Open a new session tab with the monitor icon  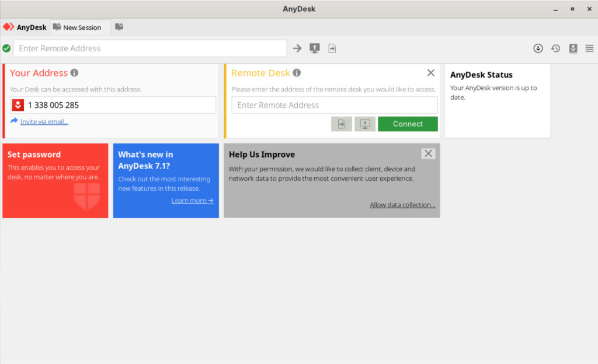coord(119,27)
